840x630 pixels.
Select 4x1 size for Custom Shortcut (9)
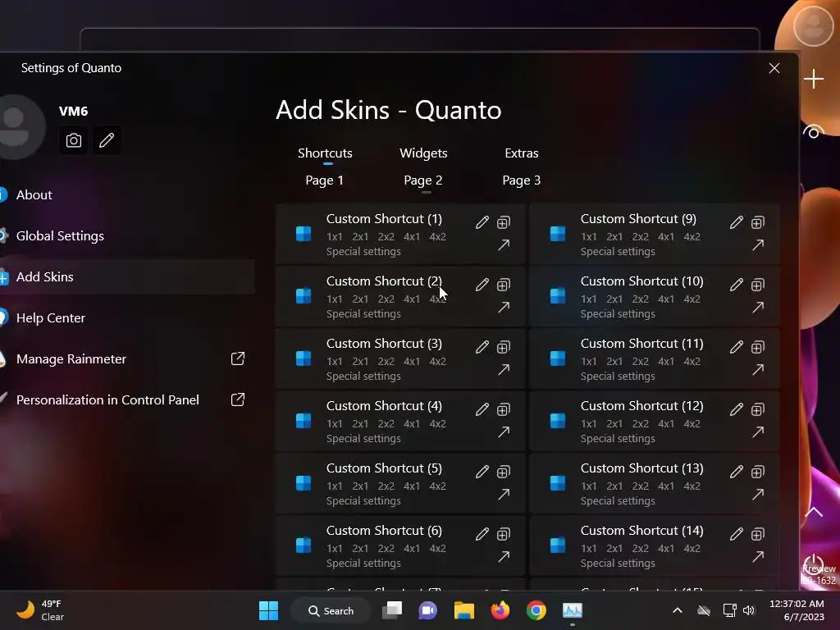tap(666, 237)
